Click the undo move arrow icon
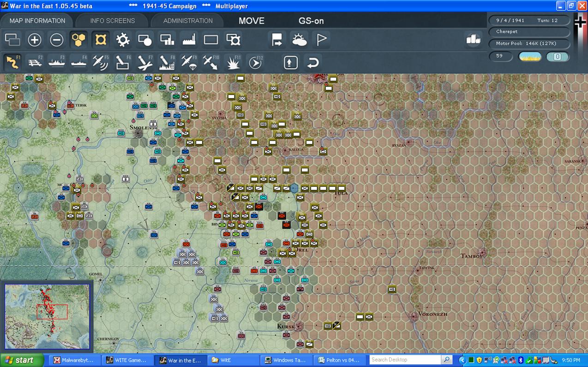Viewport: 588px width, 367px height. click(x=313, y=62)
